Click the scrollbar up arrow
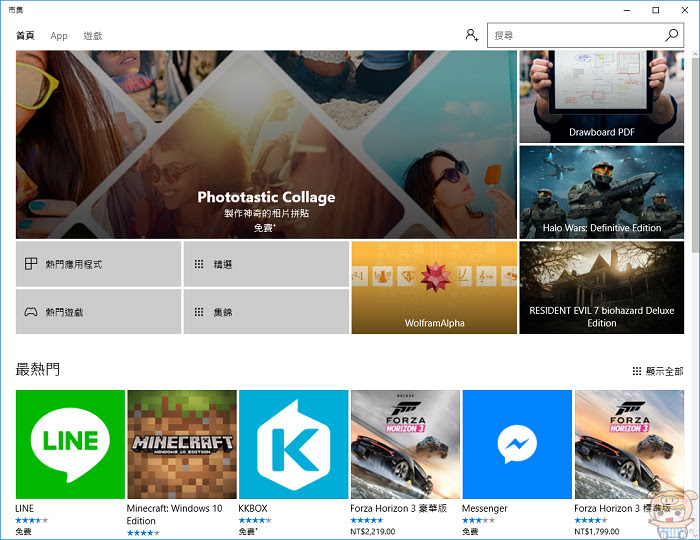 tap(695, 54)
